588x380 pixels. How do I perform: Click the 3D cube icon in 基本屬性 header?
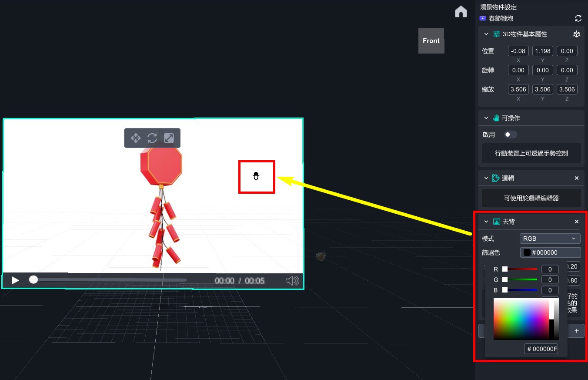577,34
